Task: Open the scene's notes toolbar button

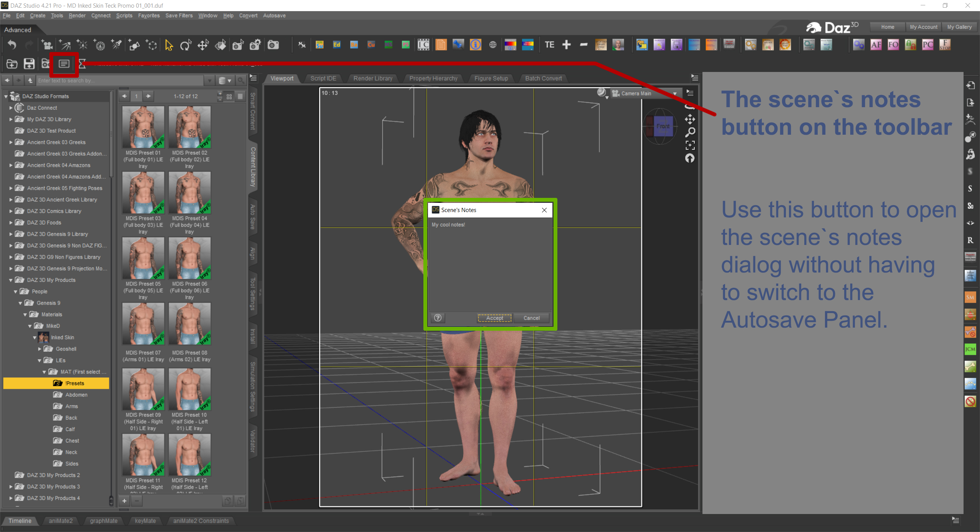Action: pos(64,64)
